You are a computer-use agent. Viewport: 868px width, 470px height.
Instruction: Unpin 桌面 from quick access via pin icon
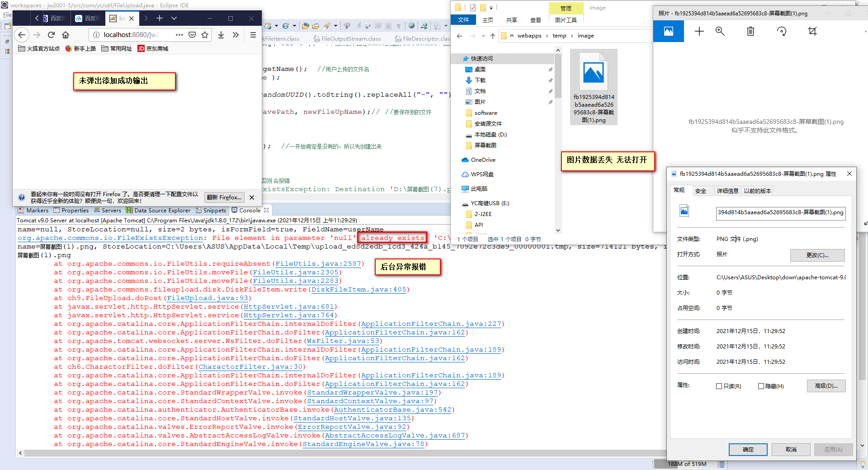pos(551,70)
